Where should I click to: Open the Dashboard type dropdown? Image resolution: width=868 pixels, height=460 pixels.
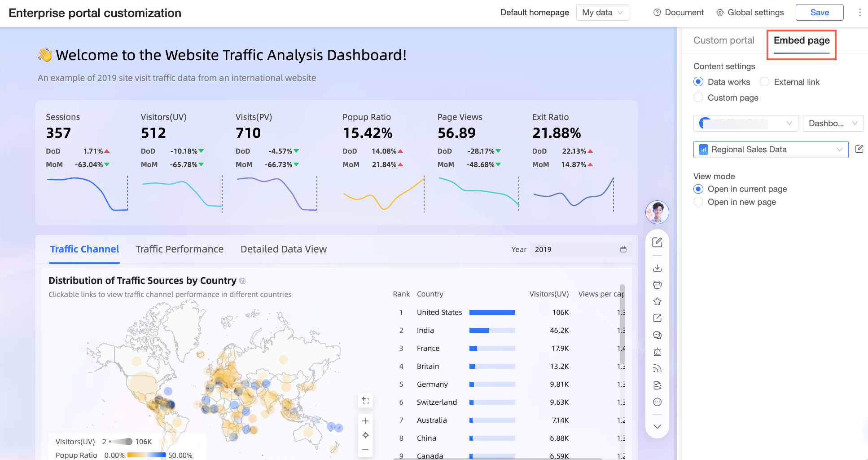833,123
